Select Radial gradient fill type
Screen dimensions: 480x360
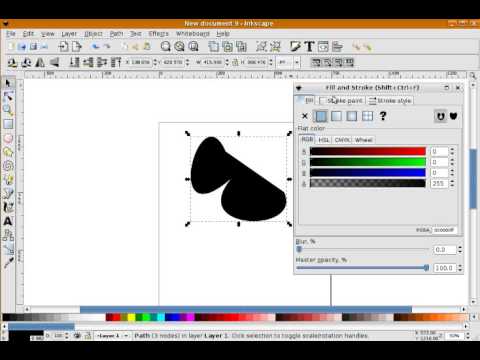tap(352, 116)
